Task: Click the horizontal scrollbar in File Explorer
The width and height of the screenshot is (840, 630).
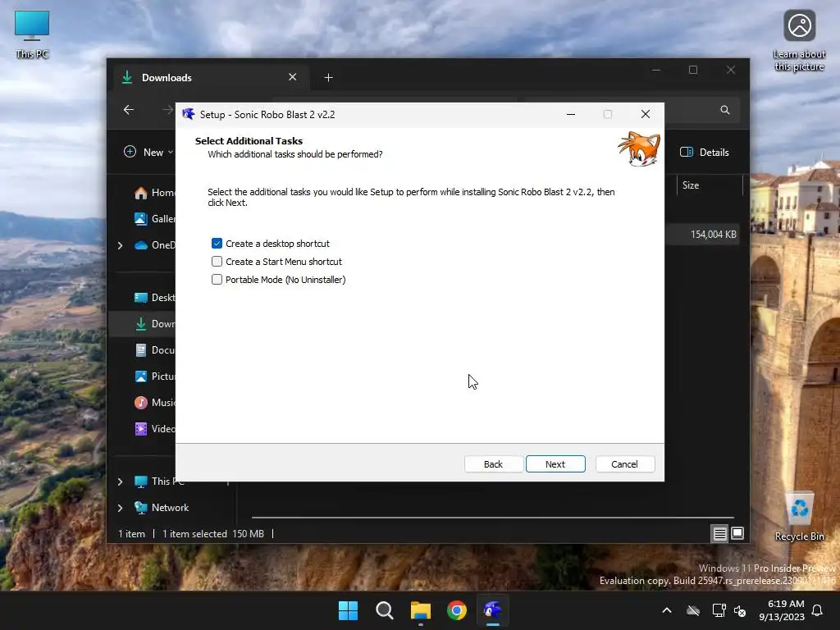Action: pyautogui.click(x=493, y=518)
